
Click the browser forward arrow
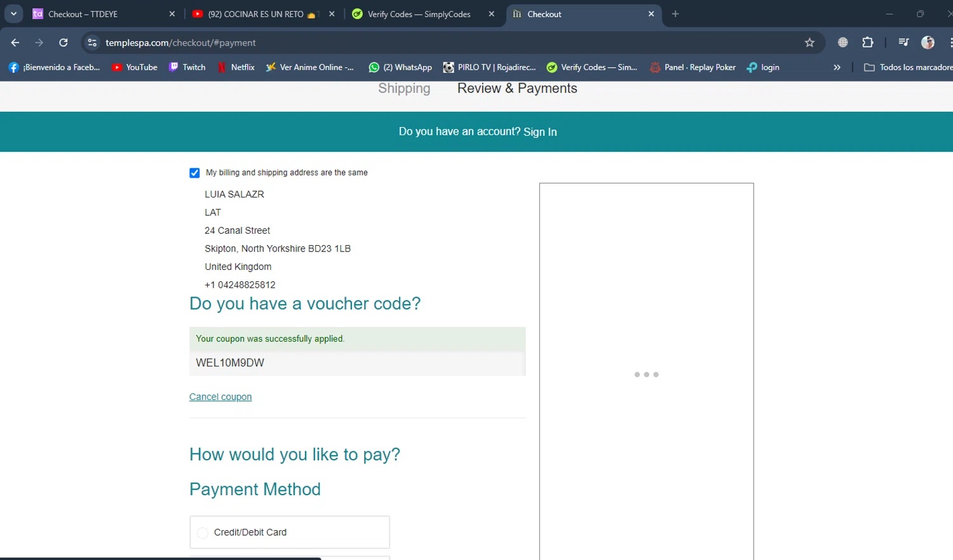pyautogui.click(x=39, y=43)
